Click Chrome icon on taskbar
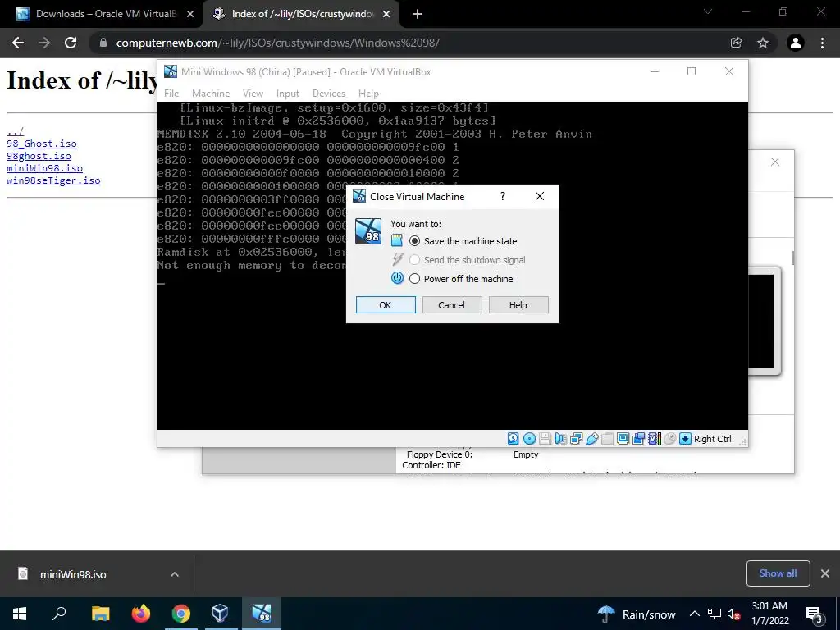Viewport: 840px width, 630px height. pyautogui.click(x=181, y=614)
